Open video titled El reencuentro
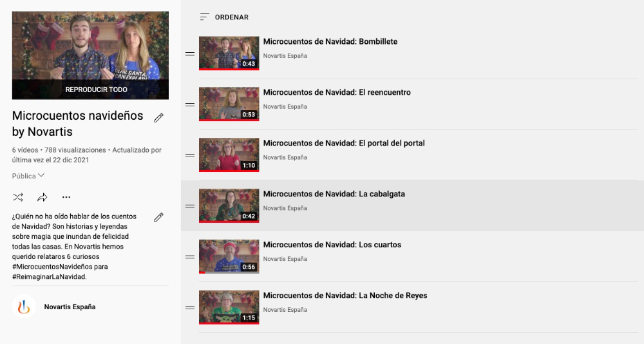Viewport: 644px width, 344px height. [337, 93]
